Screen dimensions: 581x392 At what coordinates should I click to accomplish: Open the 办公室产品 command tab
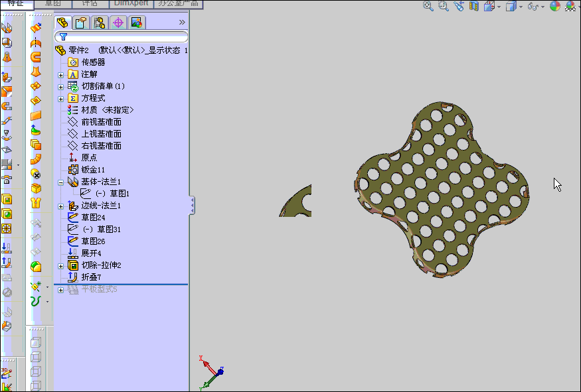(x=178, y=3)
